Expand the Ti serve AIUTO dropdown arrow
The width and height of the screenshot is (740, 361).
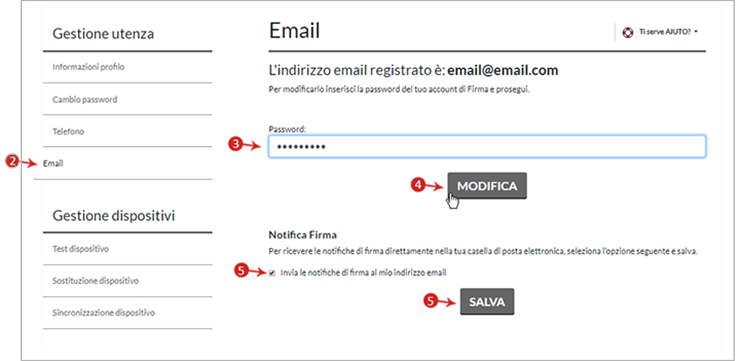pyautogui.click(x=696, y=33)
